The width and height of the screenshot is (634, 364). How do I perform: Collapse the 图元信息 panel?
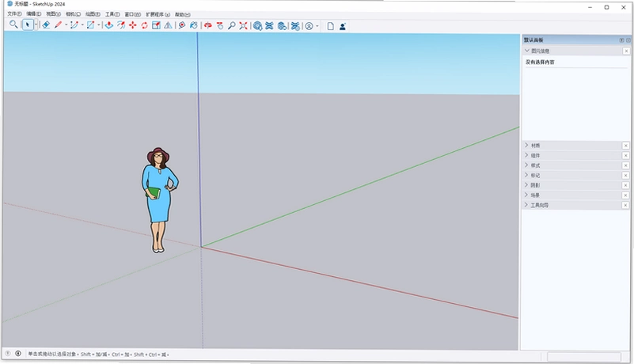[x=527, y=51]
